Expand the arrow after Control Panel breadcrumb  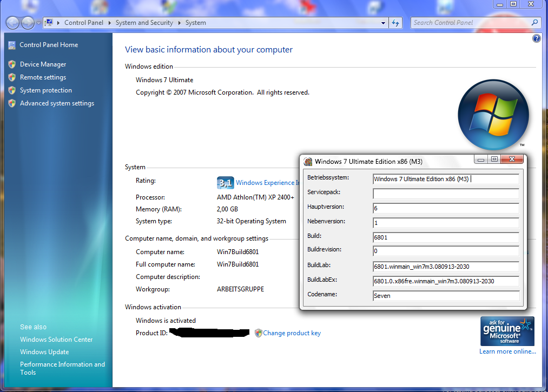[109, 23]
